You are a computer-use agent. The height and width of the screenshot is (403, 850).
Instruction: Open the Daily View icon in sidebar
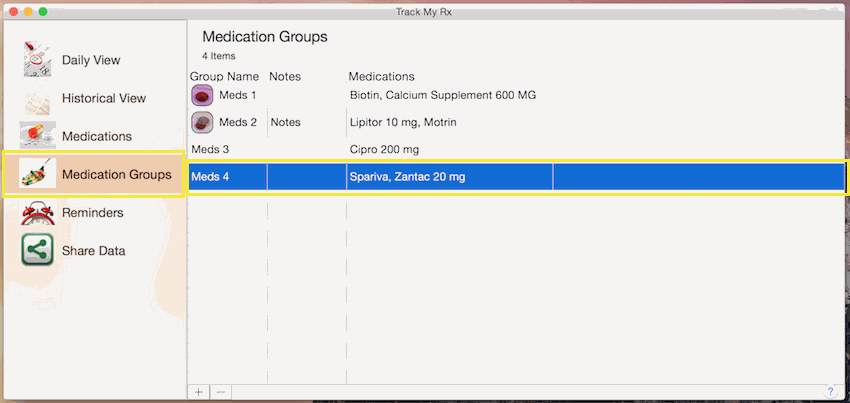pos(37,60)
